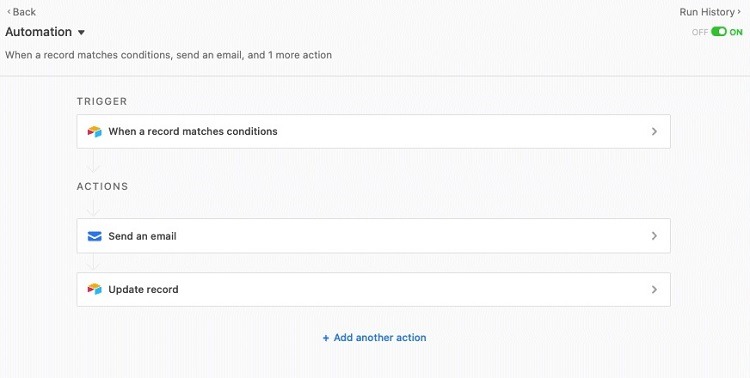Select the Send an email action label
The height and width of the screenshot is (378, 750).
pyautogui.click(x=143, y=236)
